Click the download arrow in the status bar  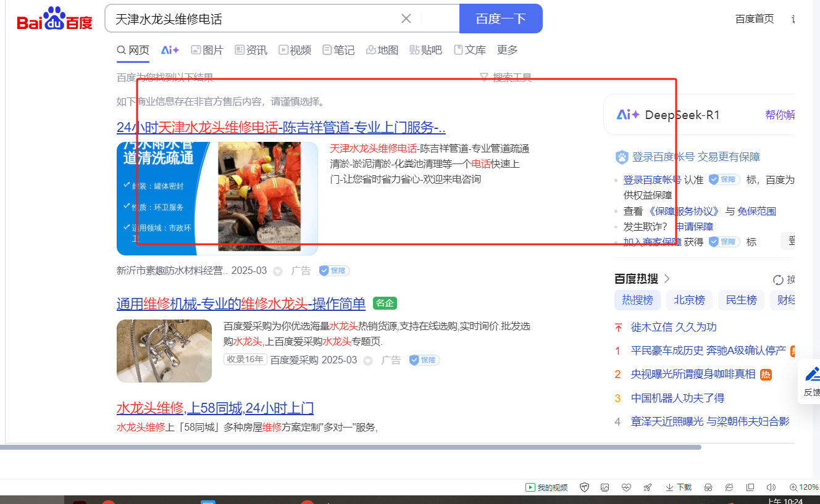click(x=669, y=487)
